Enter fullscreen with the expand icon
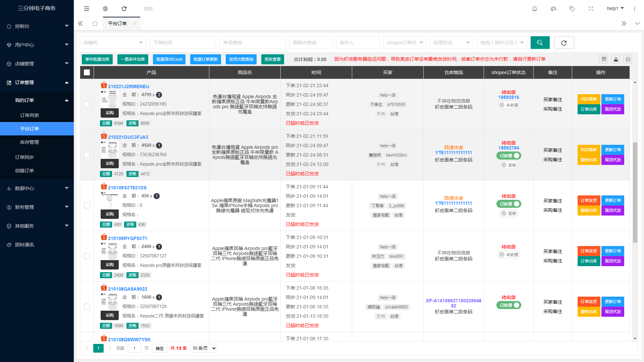Viewport: 644px width, 362px height. pos(591,9)
